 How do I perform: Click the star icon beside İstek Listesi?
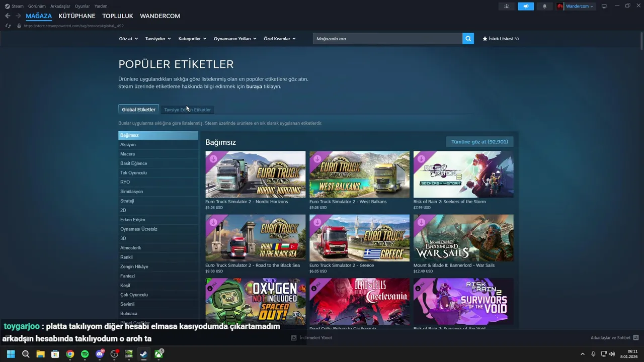[485, 39]
